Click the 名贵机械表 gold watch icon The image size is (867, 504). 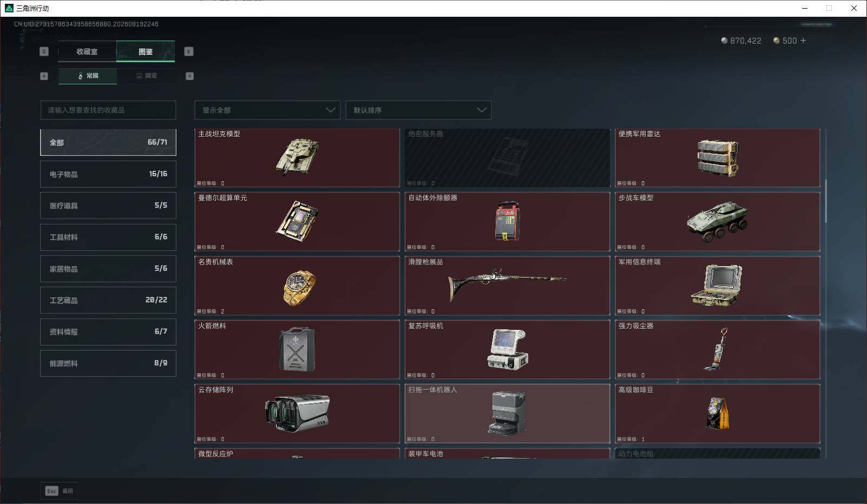[299, 287]
